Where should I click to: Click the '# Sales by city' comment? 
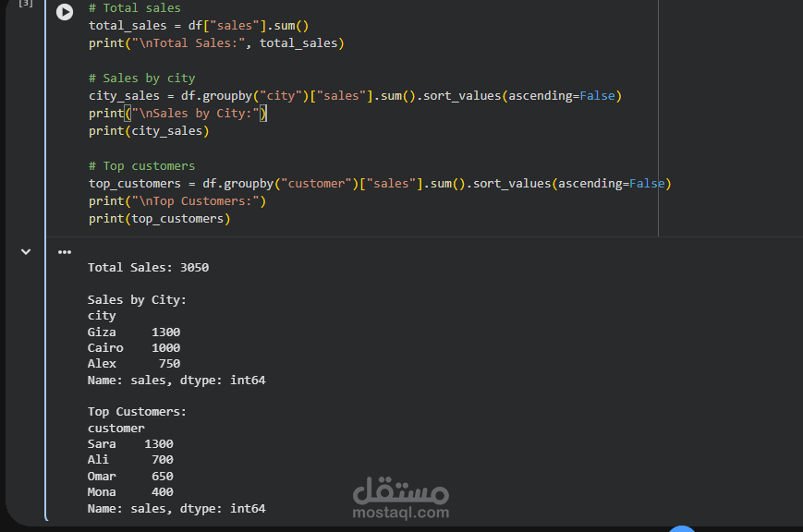(x=142, y=79)
